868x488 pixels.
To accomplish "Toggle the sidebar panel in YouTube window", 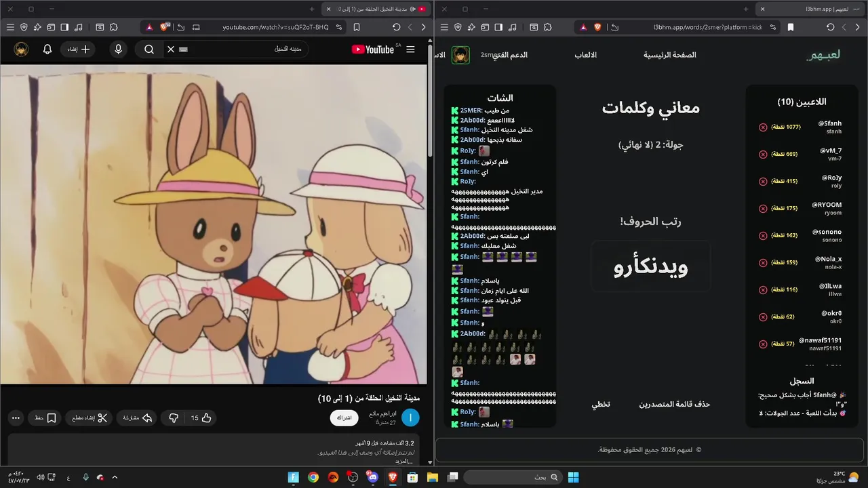I will tap(64, 27).
